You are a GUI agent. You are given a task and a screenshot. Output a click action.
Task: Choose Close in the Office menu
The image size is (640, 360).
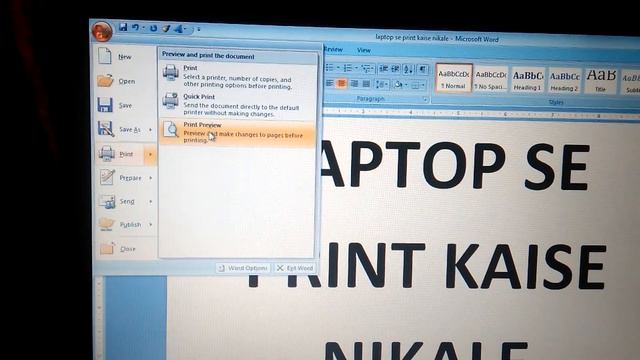point(125,248)
